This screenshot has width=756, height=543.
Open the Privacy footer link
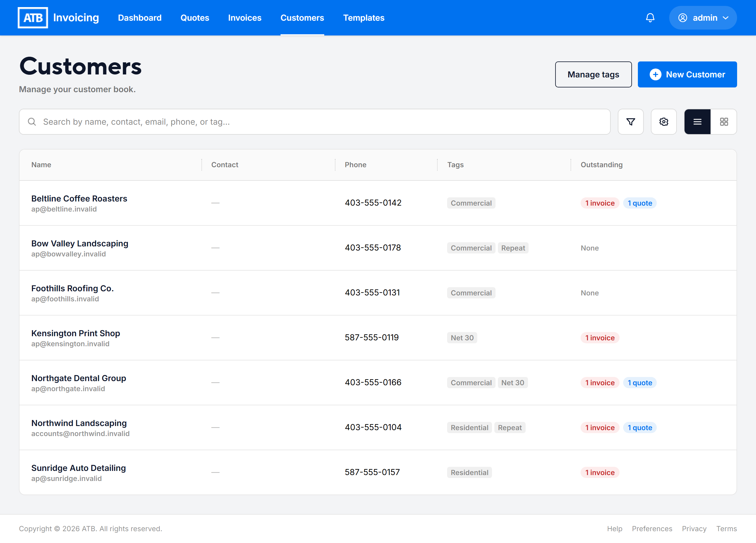click(x=694, y=529)
